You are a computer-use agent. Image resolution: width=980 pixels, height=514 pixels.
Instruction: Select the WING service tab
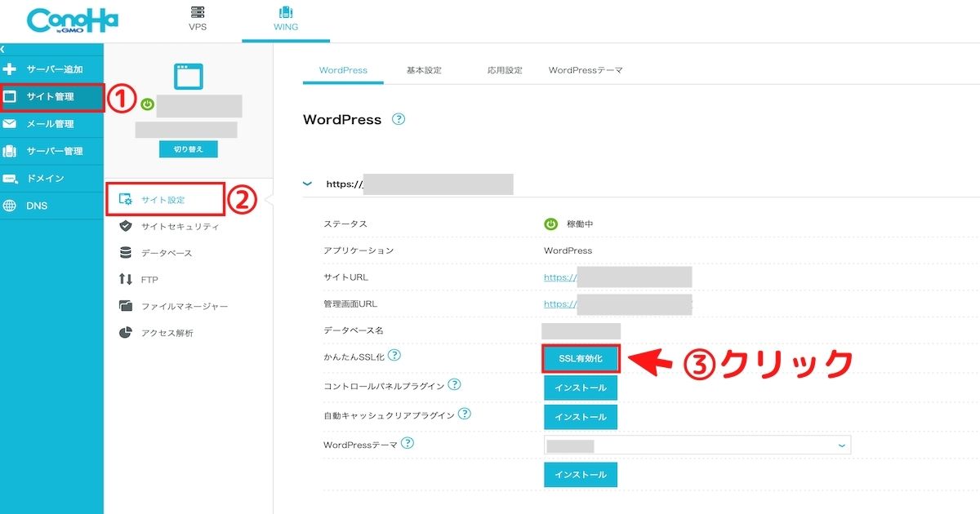(x=286, y=20)
